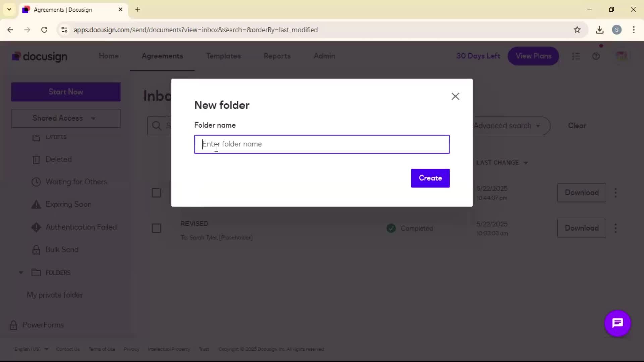Open the Contact Us link
644x362 pixels.
68,349
